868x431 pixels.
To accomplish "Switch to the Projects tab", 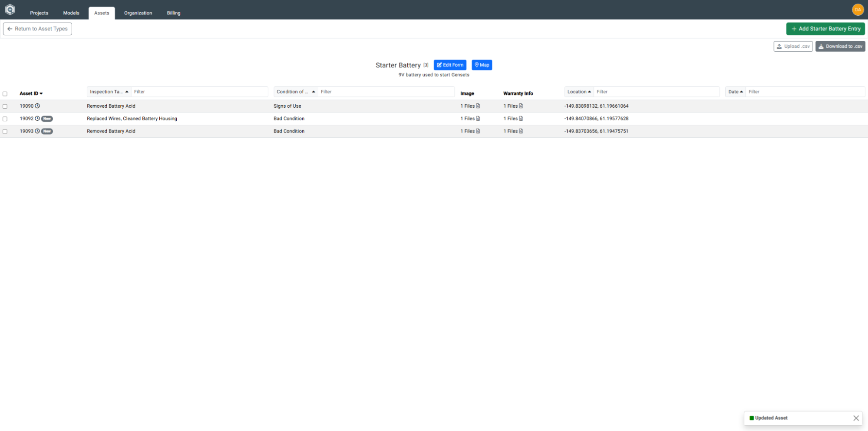I will click(x=39, y=13).
